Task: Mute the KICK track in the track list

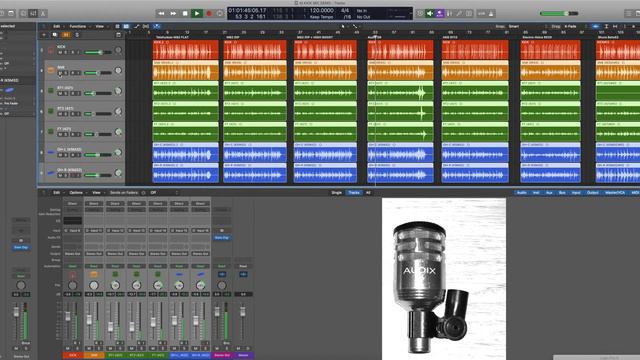Action: [60, 53]
